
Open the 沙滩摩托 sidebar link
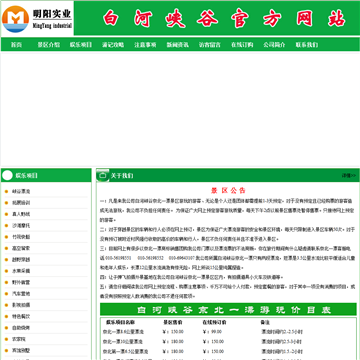(x=21, y=226)
